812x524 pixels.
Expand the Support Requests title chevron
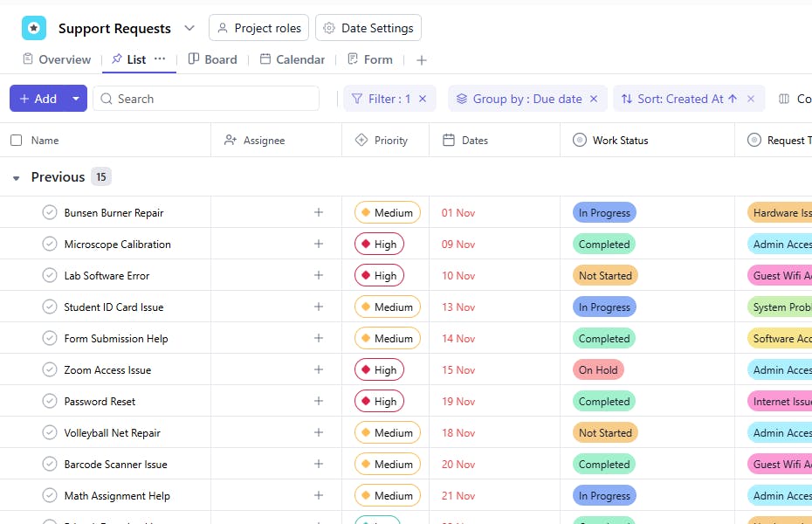(189, 28)
